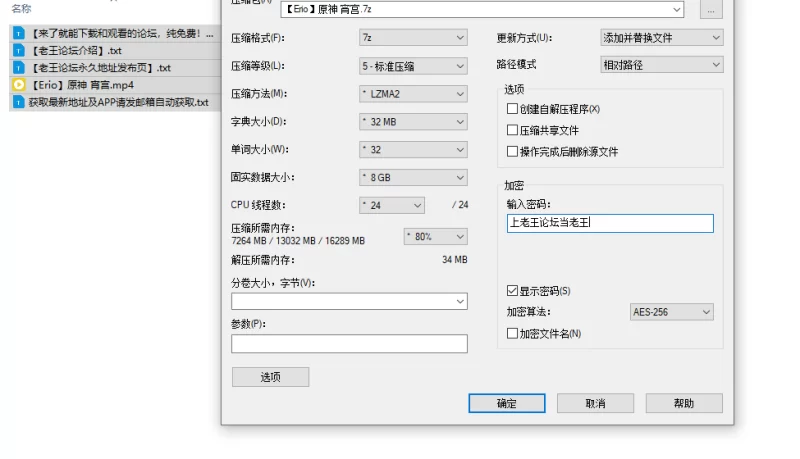The height and width of the screenshot is (459, 800).
Task: Click the 老王论坛介绍 txt file icon
Action: 19,51
